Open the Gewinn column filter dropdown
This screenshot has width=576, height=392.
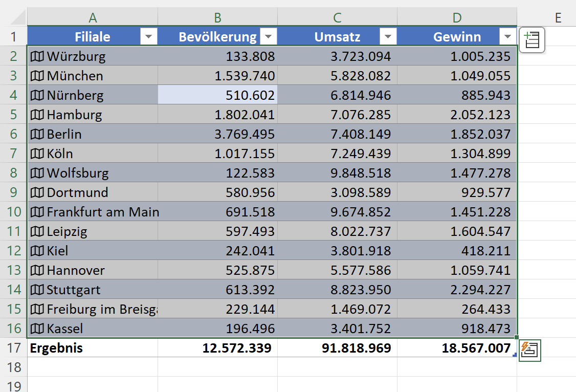point(507,36)
